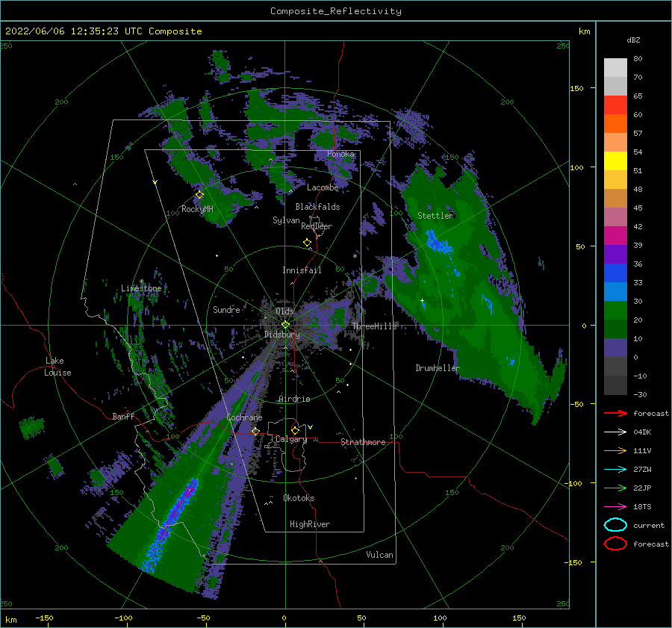Click the Blackfalds label

(317, 207)
